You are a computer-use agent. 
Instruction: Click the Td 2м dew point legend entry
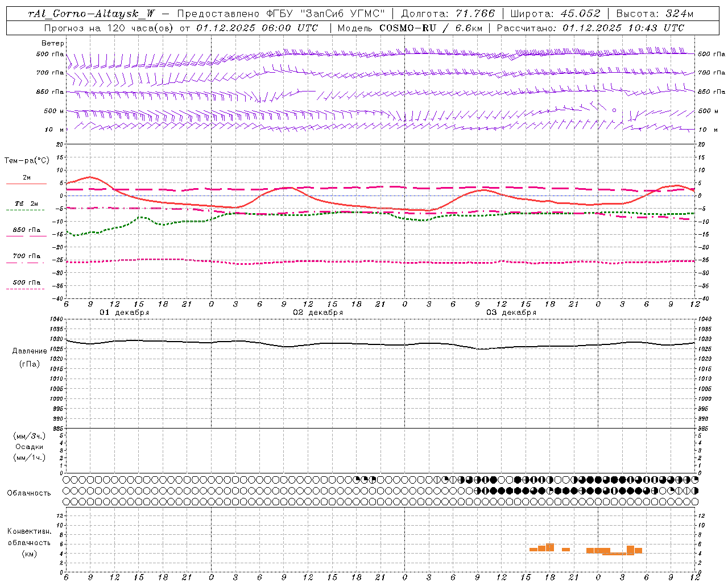click(x=26, y=203)
